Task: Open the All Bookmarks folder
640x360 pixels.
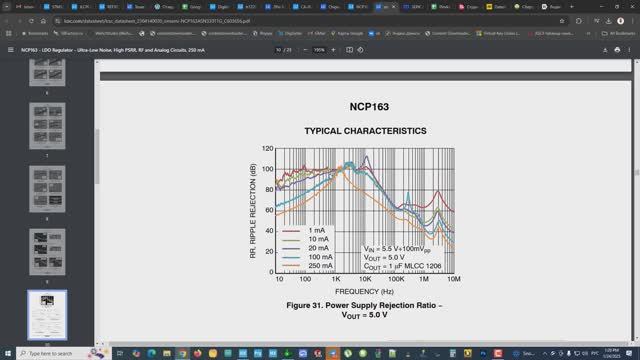Action: point(618,33)
